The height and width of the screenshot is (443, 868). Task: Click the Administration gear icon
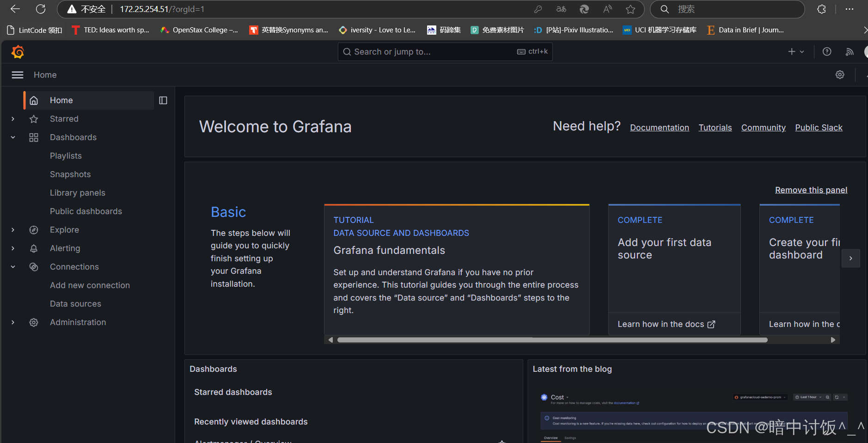point(34,322)
